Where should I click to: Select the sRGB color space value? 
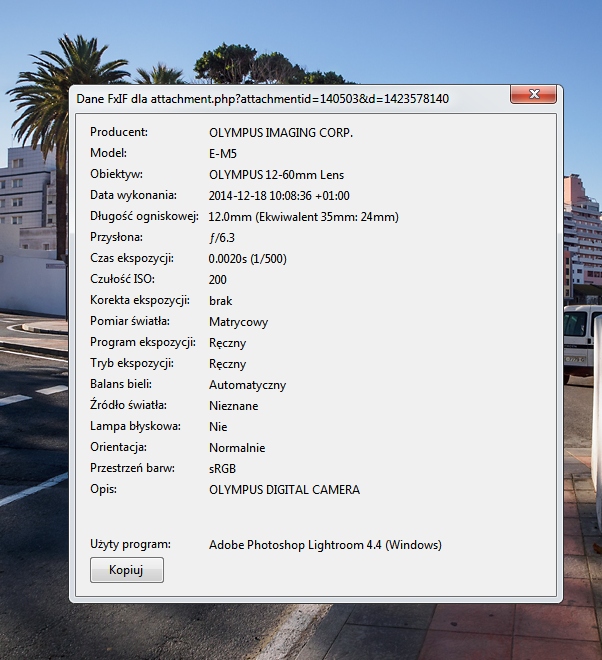pyautogui.click(x=222, y=469)
